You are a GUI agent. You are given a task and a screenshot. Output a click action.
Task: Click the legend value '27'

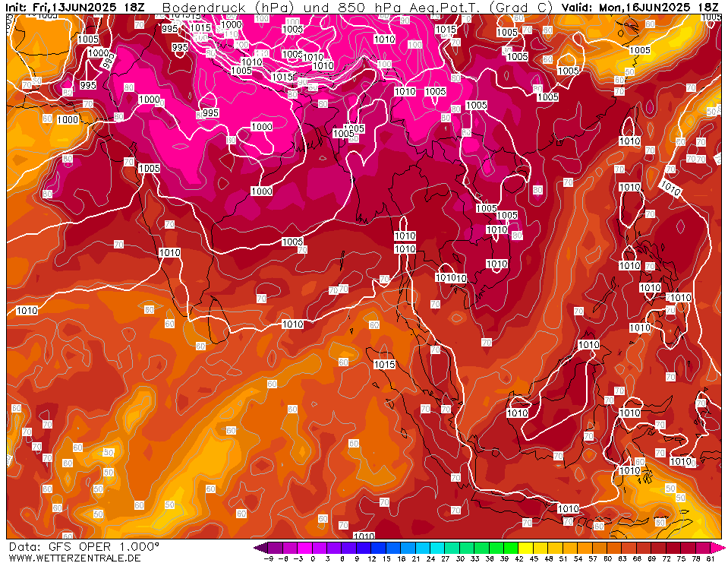pos(446,558)
